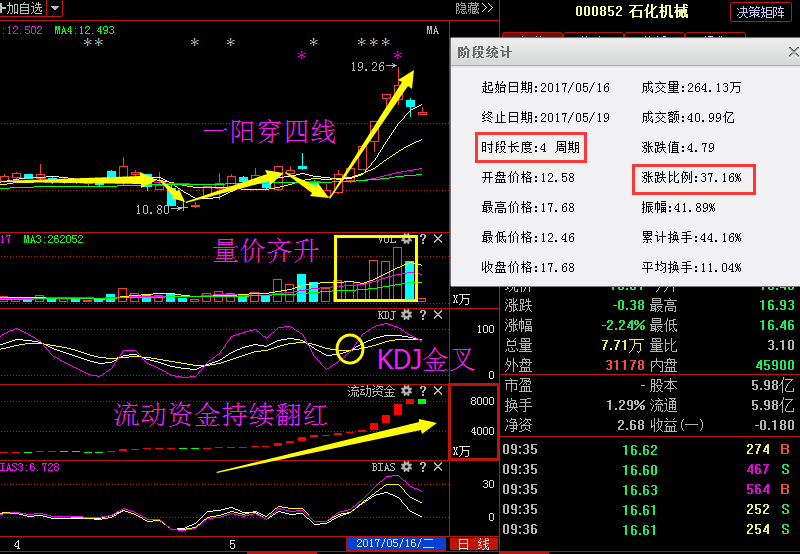Open 流动资金 indicator settings gear
The image size is (800, 554).
click(406, 391)
